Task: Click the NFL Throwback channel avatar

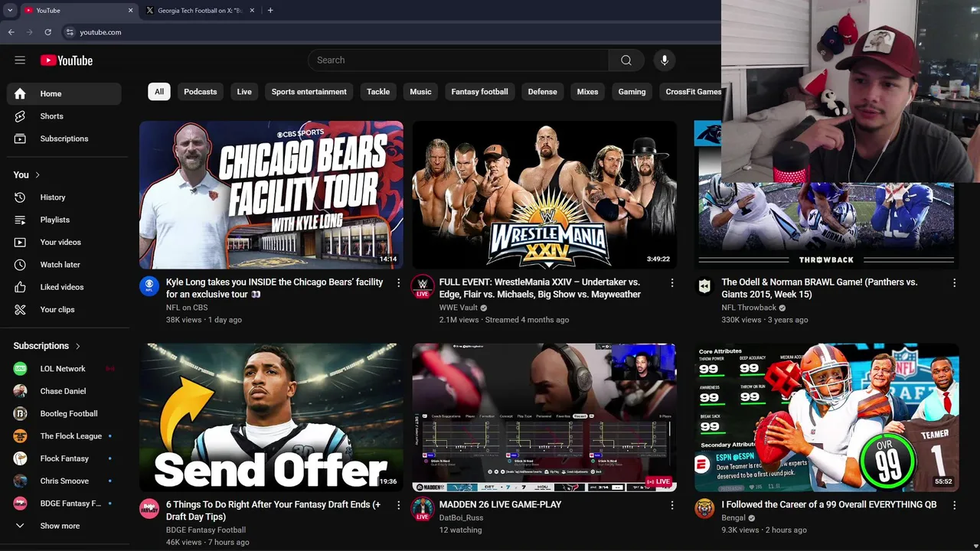Action: click(x=704, y=287)
